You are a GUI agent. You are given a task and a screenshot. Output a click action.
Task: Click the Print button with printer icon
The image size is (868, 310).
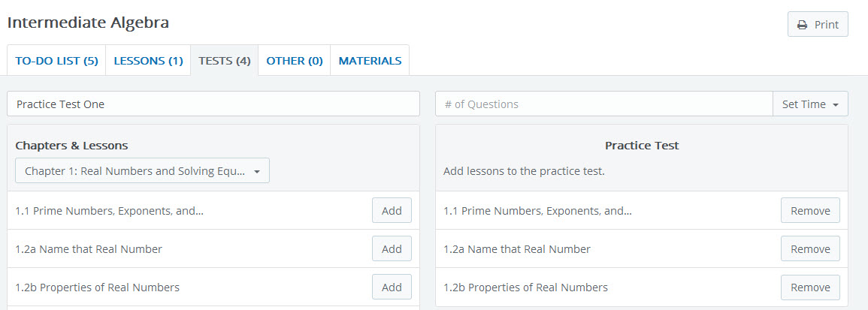click(x=818, y=25)
